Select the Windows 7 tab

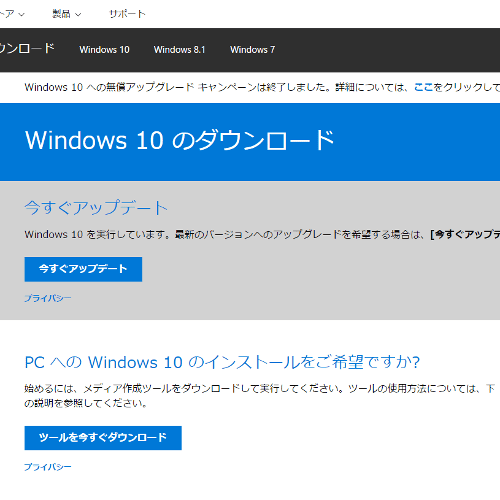click(x=252, y=50)
